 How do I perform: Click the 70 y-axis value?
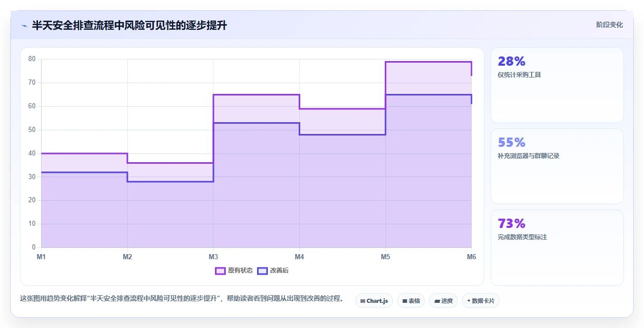tap(32, 83)
